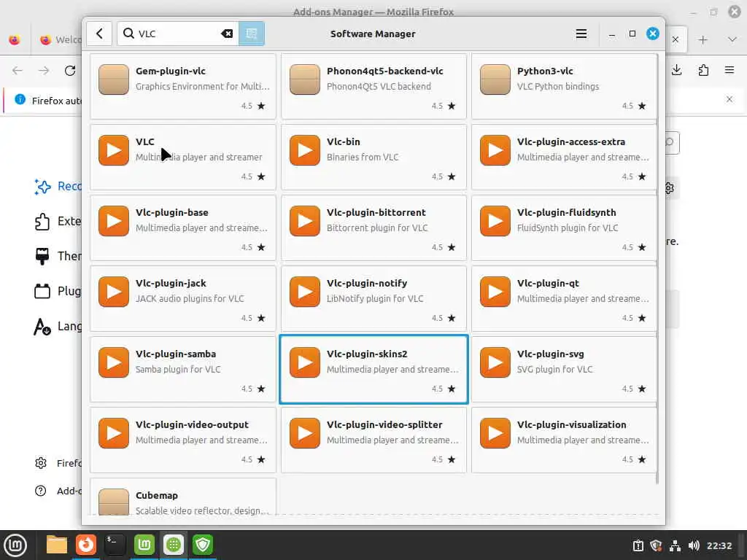Open the network tray icon
Screen dimensions: 747x560
click(675, 545)
